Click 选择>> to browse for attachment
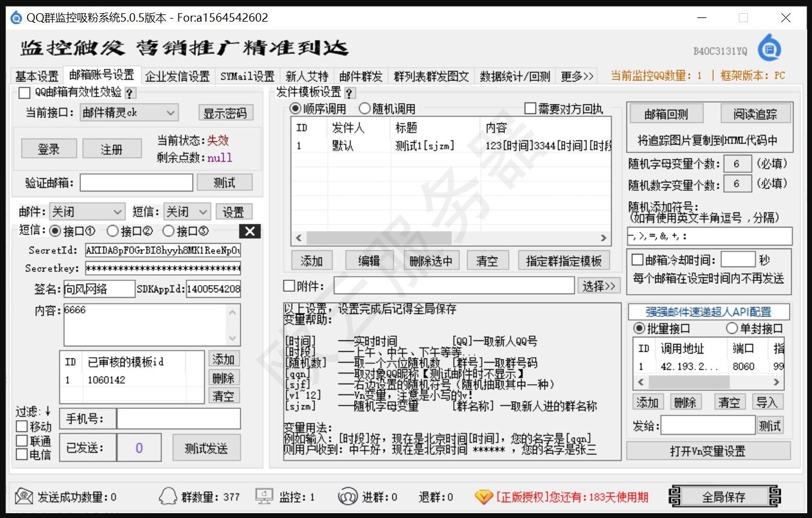Image resolution: width=812 pixels, height=518 pixels. point(599,286)
